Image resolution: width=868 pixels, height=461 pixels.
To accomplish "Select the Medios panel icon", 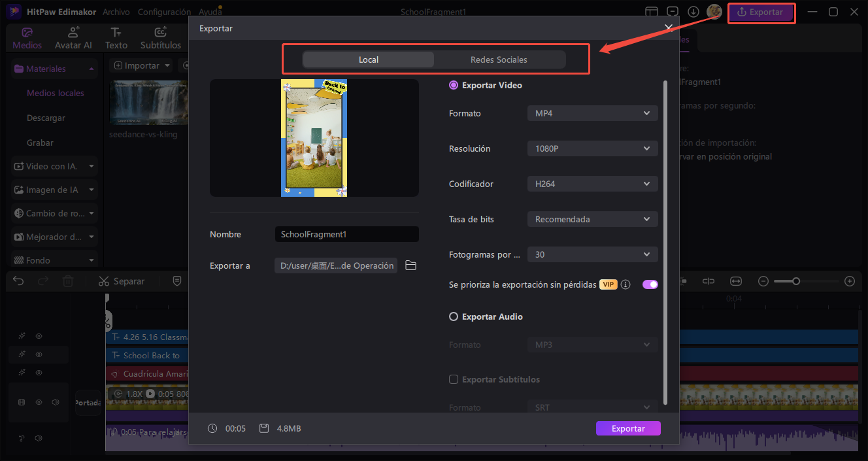I will 27,37.
